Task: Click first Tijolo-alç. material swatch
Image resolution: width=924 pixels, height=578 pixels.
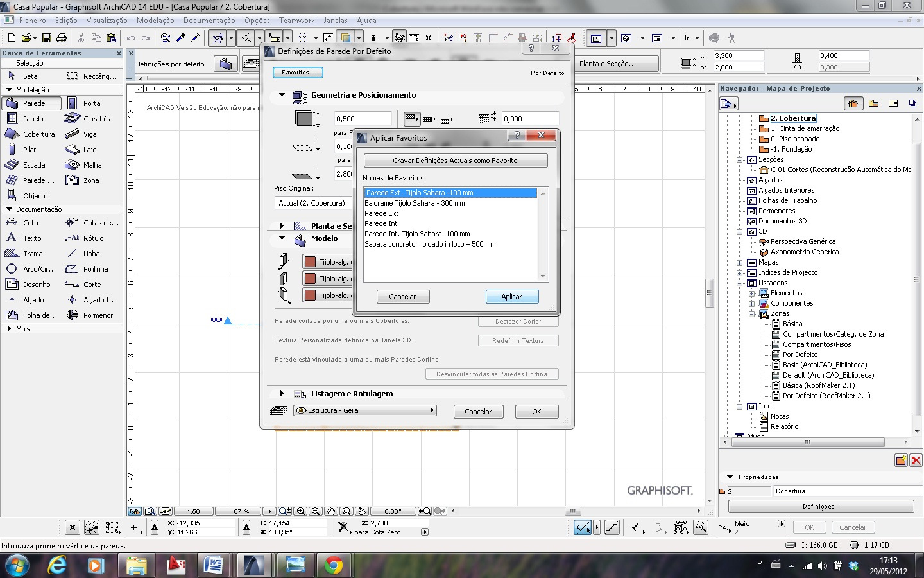Action: click(311, 262)
